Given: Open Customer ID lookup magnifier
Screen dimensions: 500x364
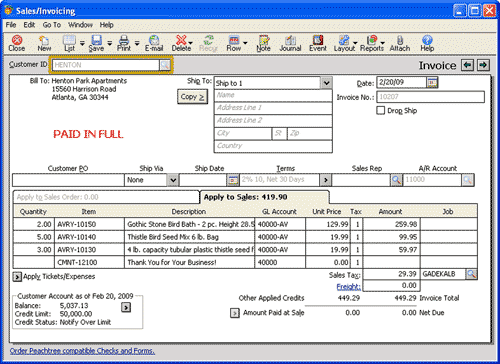Looking at the screenshot, I should 165,65.
